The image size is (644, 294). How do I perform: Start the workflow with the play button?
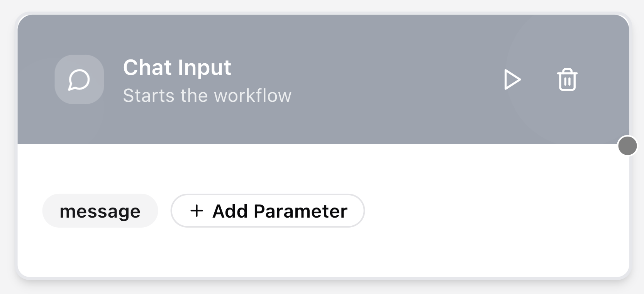point(512,80)
